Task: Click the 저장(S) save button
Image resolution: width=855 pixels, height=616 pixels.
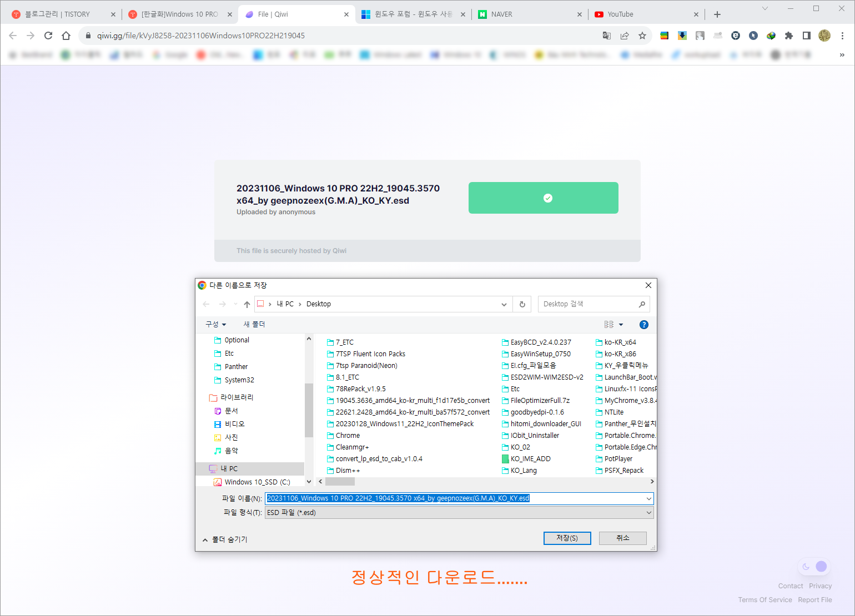Action: 567,538
